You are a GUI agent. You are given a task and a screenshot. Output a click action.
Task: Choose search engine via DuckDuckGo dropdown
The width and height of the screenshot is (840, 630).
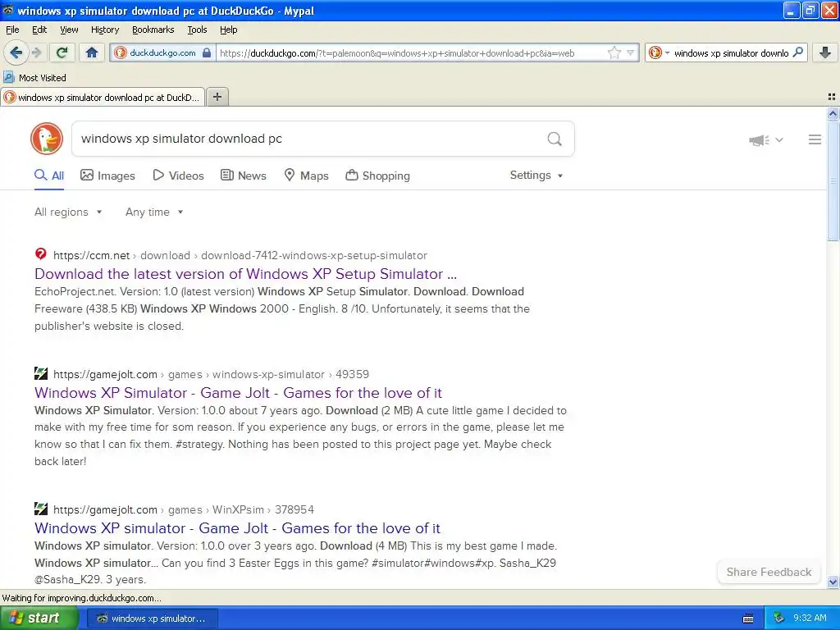pyautogui.click(x=659, y=52)
